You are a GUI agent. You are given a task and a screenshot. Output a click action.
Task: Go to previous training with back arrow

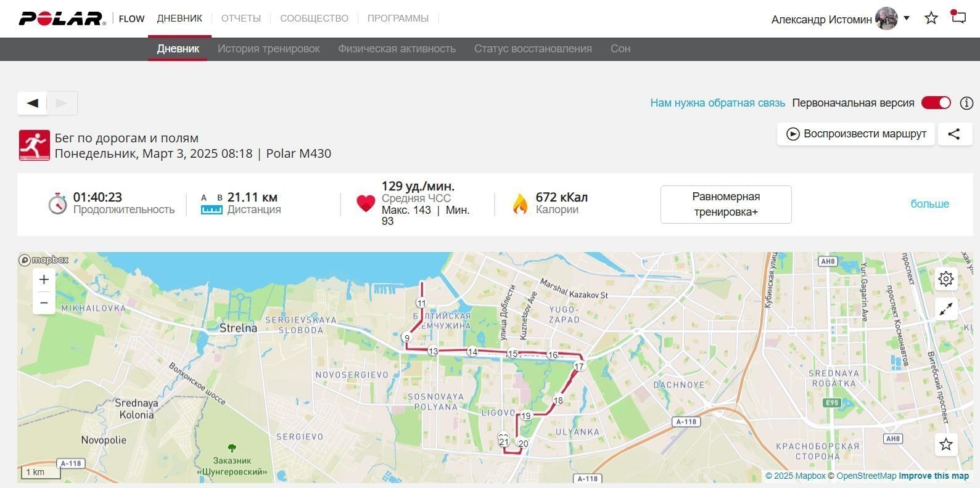point(32,103)
